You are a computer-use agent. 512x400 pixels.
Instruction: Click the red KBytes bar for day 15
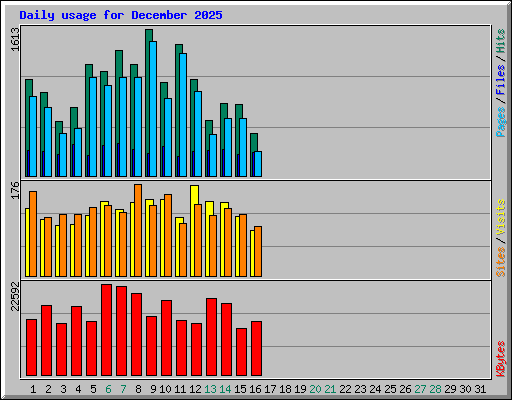241,352
